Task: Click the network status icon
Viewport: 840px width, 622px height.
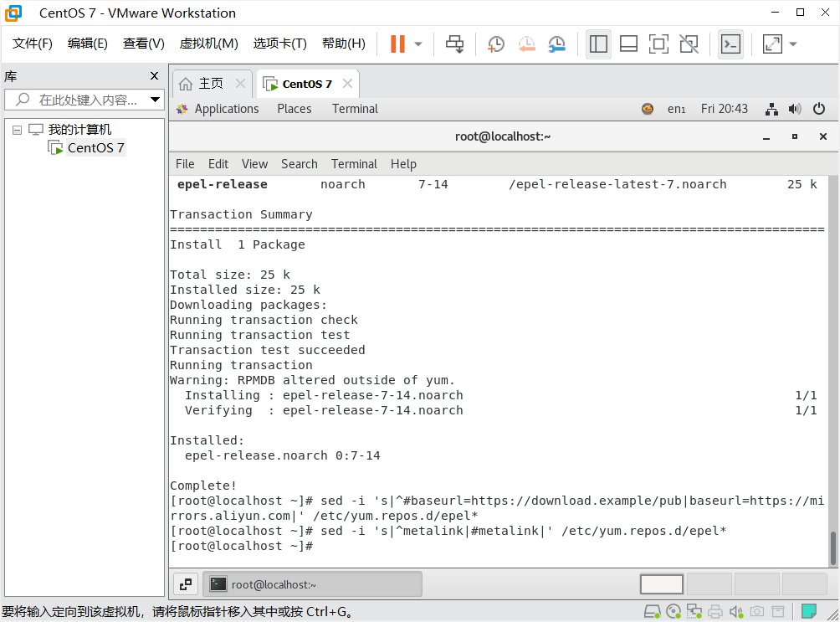Action: [771, 110]
